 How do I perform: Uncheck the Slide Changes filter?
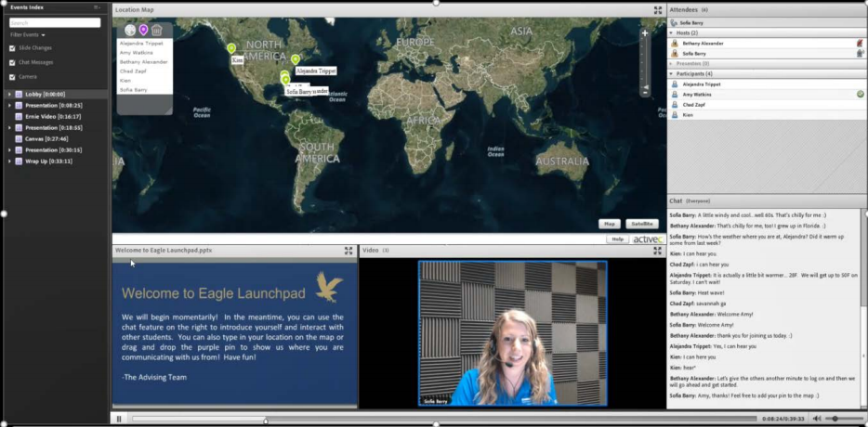[12, 48]
